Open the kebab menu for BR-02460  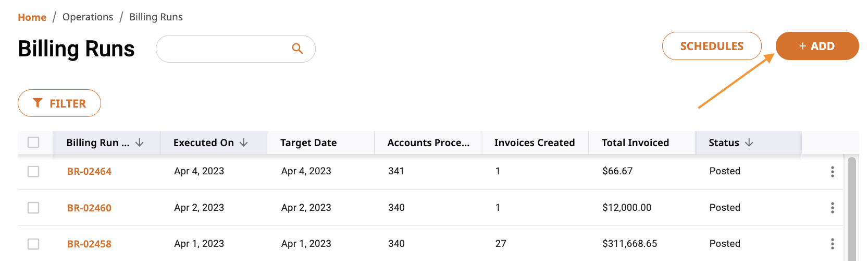pyautogui.click(x=832, y=208)
